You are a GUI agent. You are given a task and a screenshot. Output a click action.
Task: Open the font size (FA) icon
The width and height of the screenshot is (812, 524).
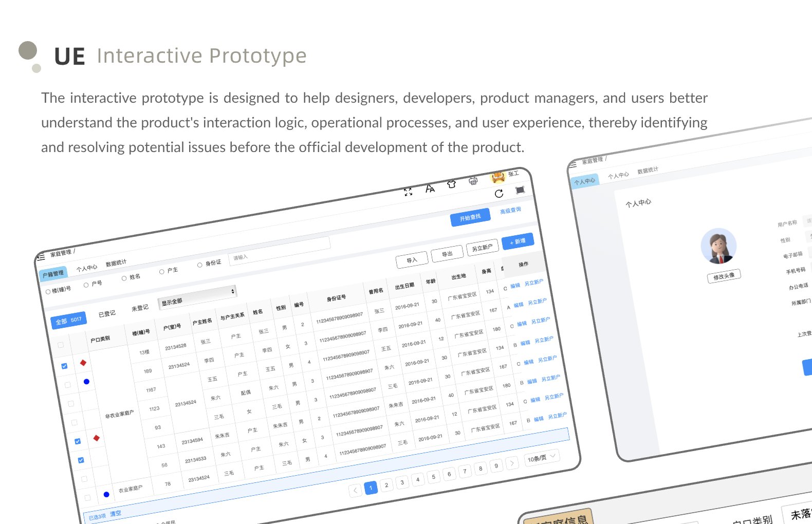pos(430,189)
